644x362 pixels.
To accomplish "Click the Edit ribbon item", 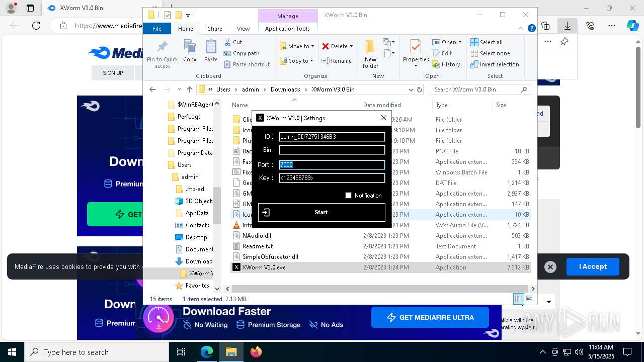I will 442,53.
